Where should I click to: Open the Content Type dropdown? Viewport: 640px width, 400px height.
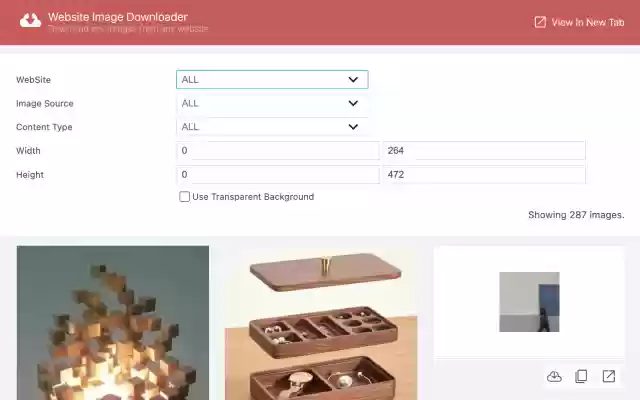point(272,127)
